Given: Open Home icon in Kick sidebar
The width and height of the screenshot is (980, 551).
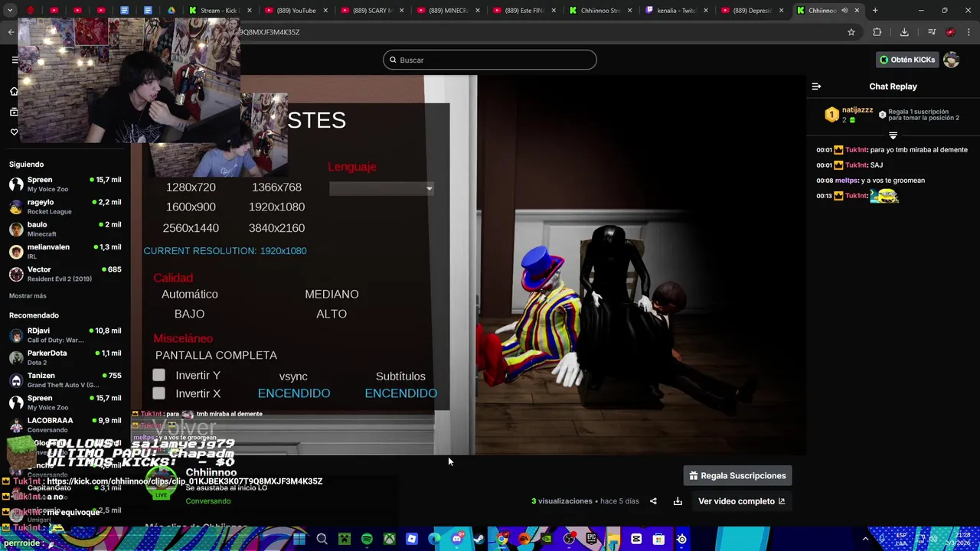Looking at the screenshot, I should [x=14, y=91].
